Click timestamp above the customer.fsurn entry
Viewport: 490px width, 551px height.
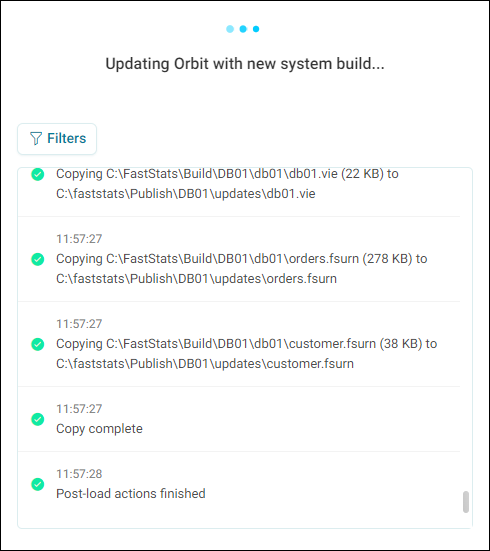(x=79, y=324)
